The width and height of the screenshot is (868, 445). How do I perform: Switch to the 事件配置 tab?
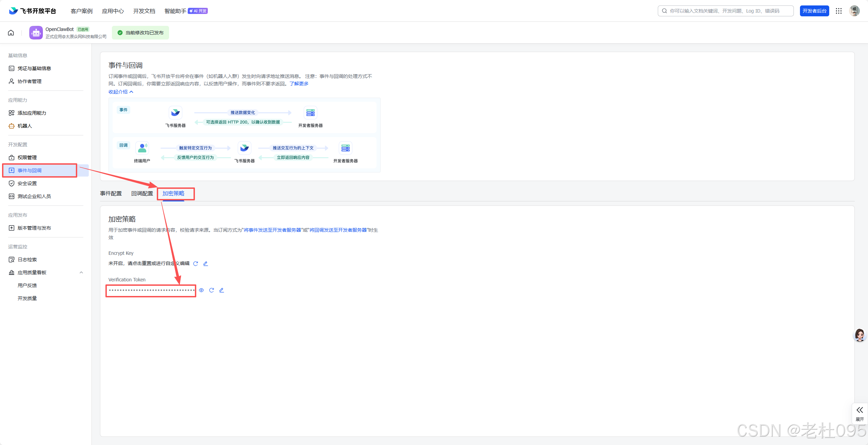pos(111,194)
